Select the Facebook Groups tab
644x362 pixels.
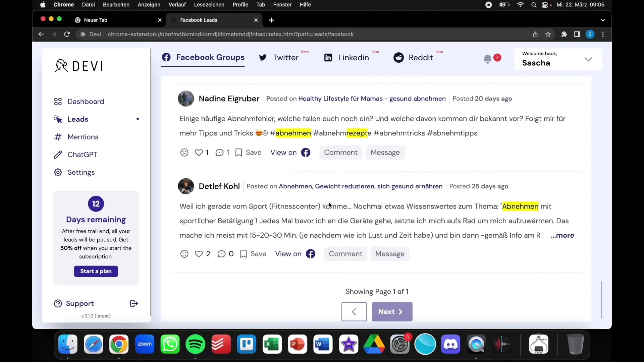pos(203,57)
